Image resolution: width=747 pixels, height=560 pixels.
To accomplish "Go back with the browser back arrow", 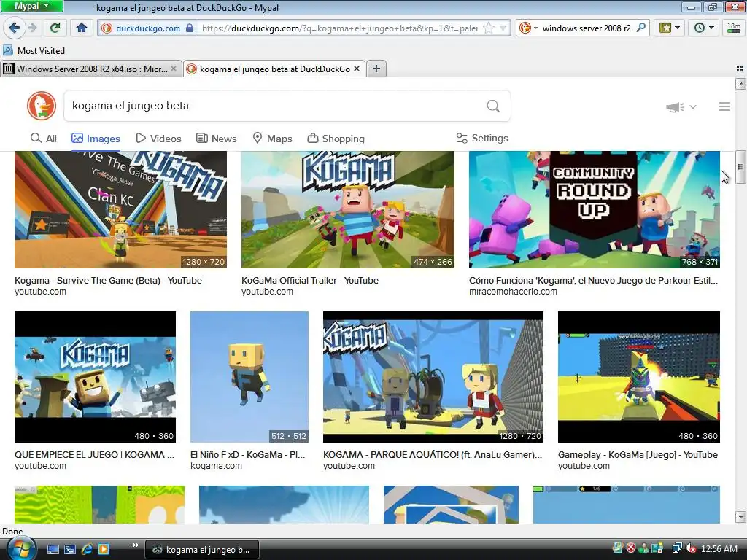I will (15, 28).
